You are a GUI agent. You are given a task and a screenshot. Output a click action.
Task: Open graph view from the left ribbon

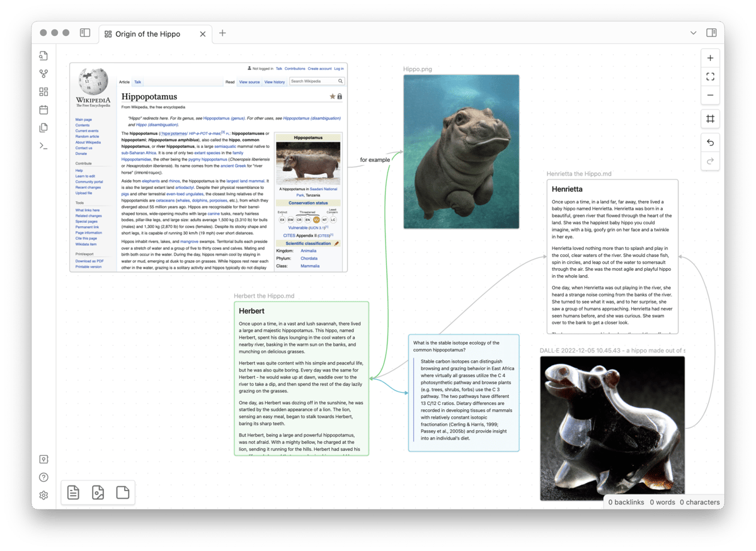43,74
